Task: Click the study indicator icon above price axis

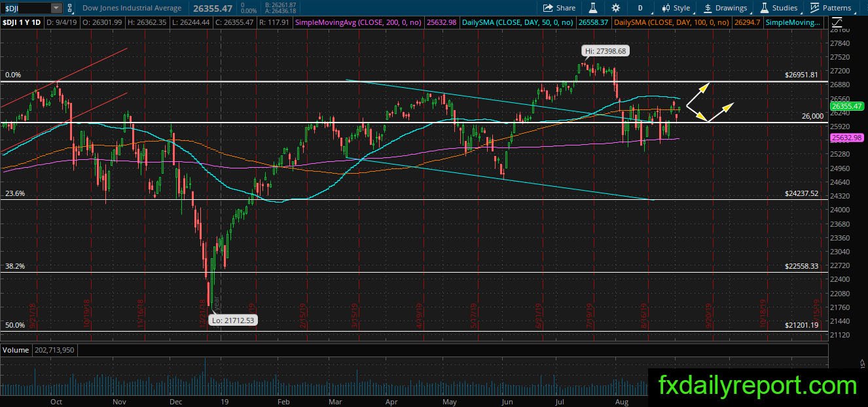Action: tap(835, 22)
